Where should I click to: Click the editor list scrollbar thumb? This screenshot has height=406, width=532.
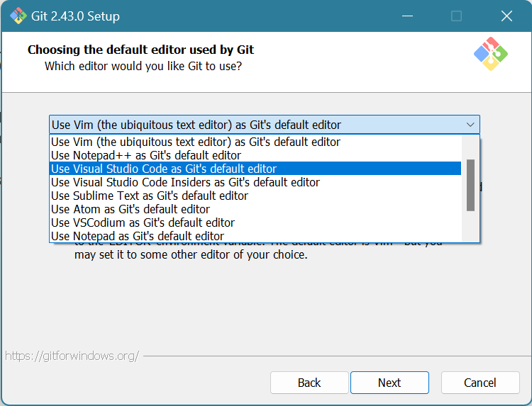click(470, 184)
